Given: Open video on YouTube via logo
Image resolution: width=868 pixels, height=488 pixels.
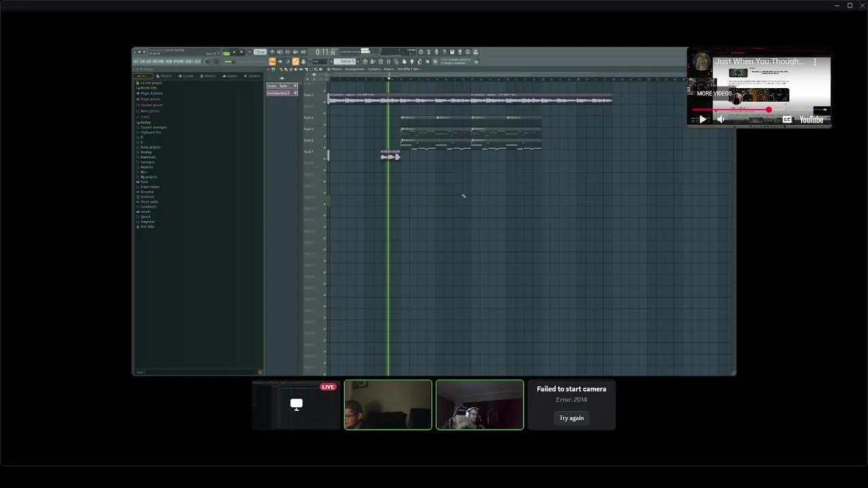Looking at the screenshot, I should pos(811,119).
